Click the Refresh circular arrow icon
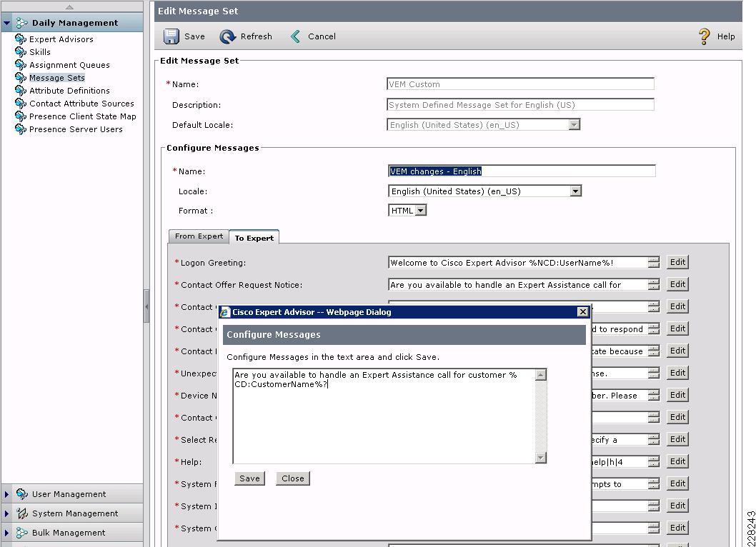The width and height of the screenshot is (756, 547). point(227,36)
